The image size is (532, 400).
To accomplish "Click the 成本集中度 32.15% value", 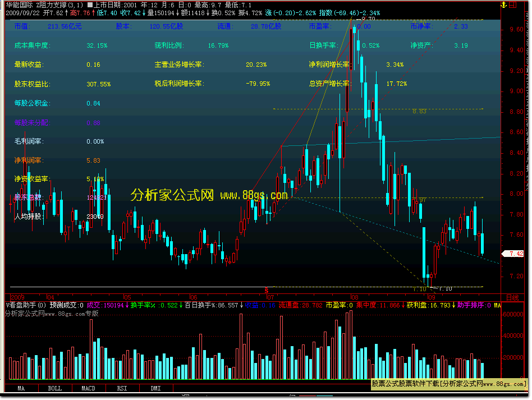I will tap(97, 45).
